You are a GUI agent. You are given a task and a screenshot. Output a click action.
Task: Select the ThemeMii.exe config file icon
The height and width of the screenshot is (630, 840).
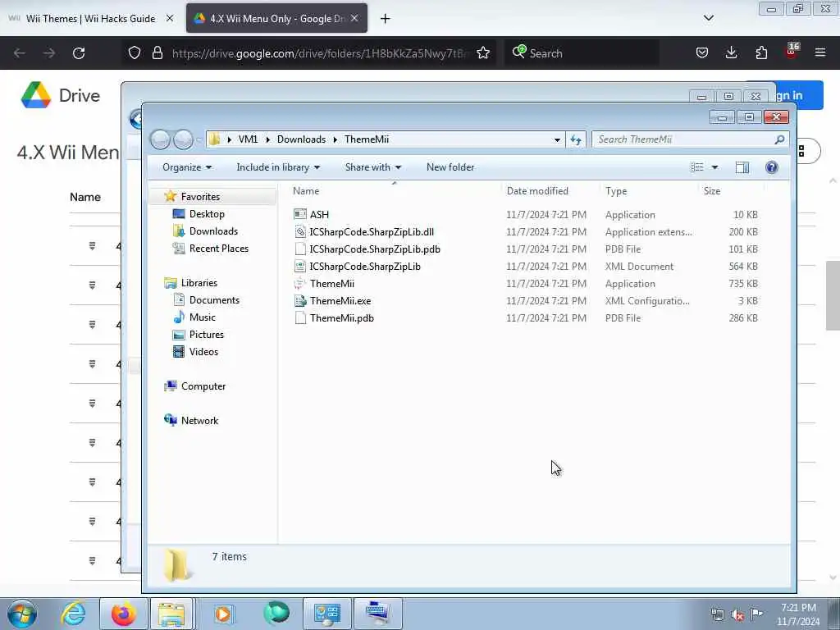[300, 300]
